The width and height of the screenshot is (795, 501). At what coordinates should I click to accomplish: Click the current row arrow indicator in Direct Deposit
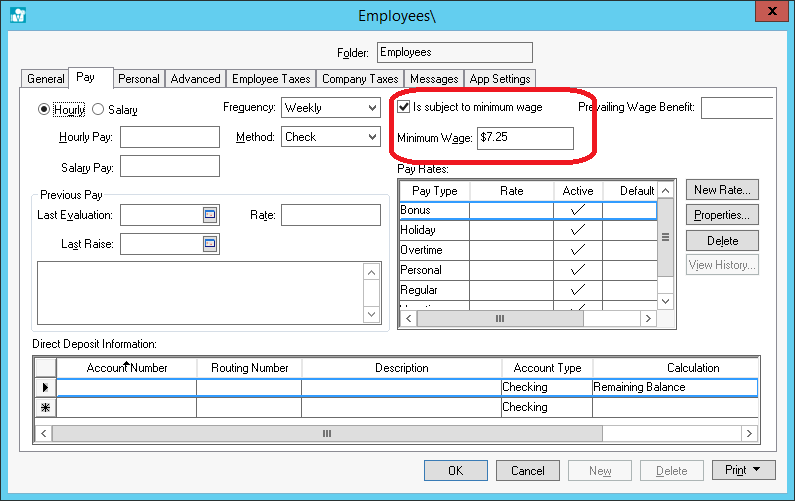pyautogui.click(x=44, y=387)
